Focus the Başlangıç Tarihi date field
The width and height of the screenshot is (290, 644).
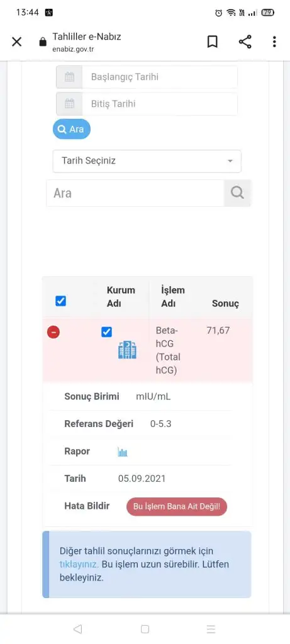click(160, 77)
